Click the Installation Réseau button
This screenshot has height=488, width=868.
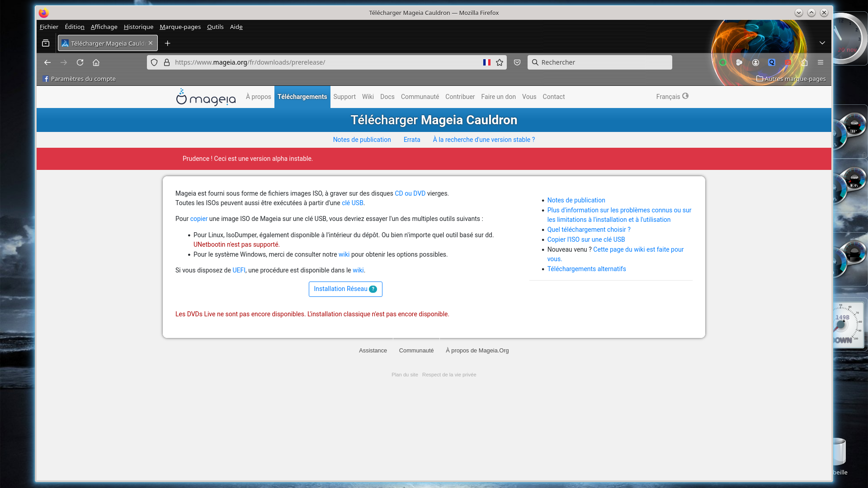[345, 289]
